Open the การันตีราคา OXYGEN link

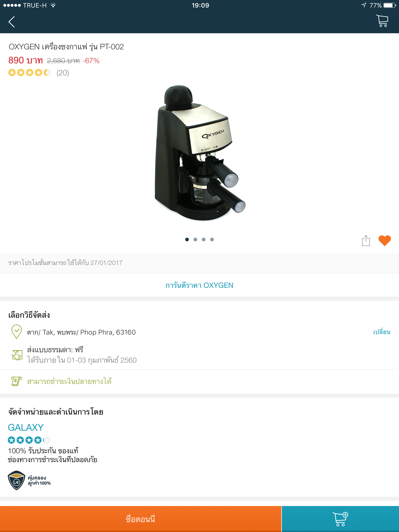coord(199,285)
